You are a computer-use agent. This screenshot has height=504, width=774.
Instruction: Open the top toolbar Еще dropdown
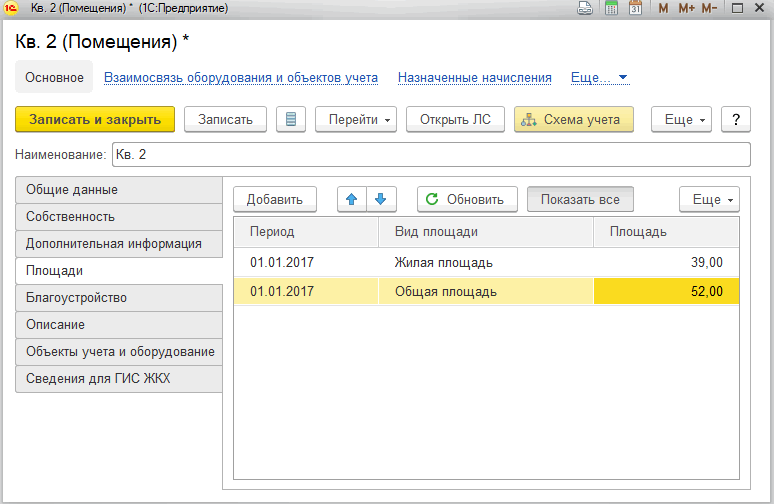pyautogui.click(x=681, y=119)
